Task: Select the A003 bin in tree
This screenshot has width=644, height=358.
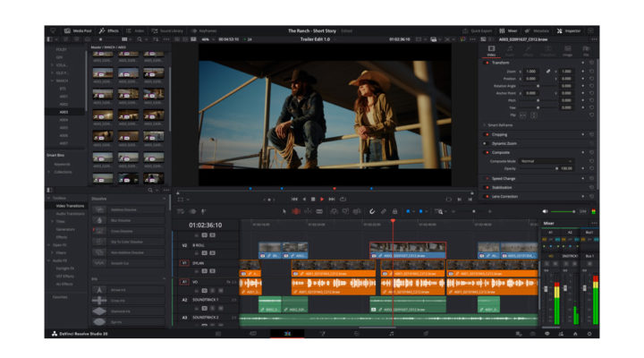Action: (x=64, y=112)
